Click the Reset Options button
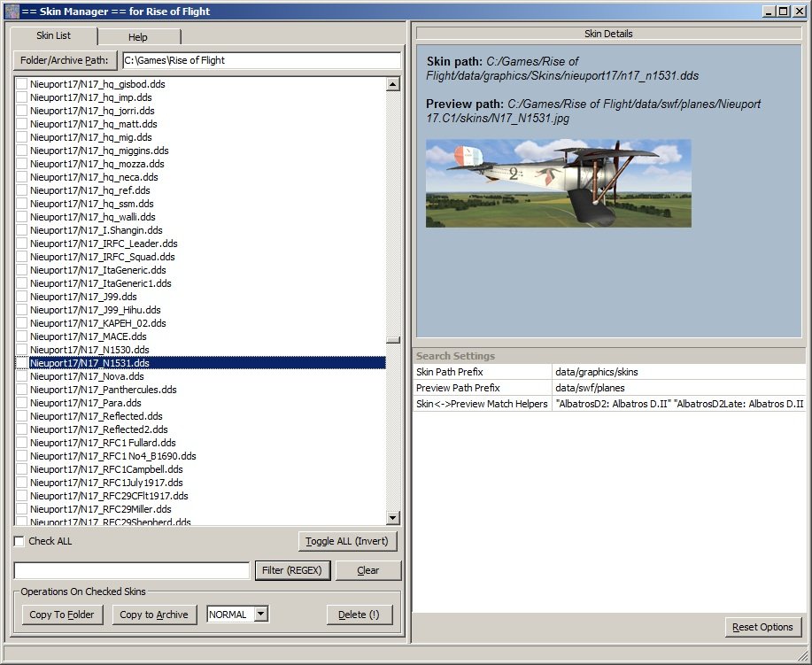The height and width of the screenshot is (665, 812). (x=762, y=627)
